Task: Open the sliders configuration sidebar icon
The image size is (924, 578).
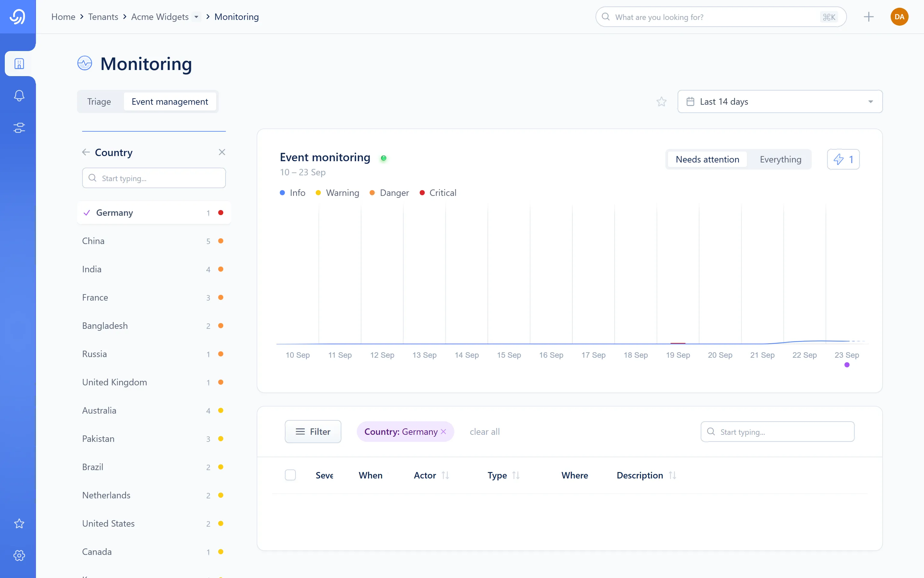Action: pos(19,128)
